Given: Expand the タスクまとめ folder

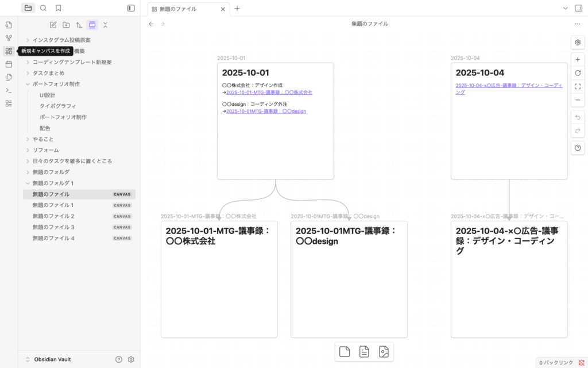Looking at the screenshot, I should 28,73.
